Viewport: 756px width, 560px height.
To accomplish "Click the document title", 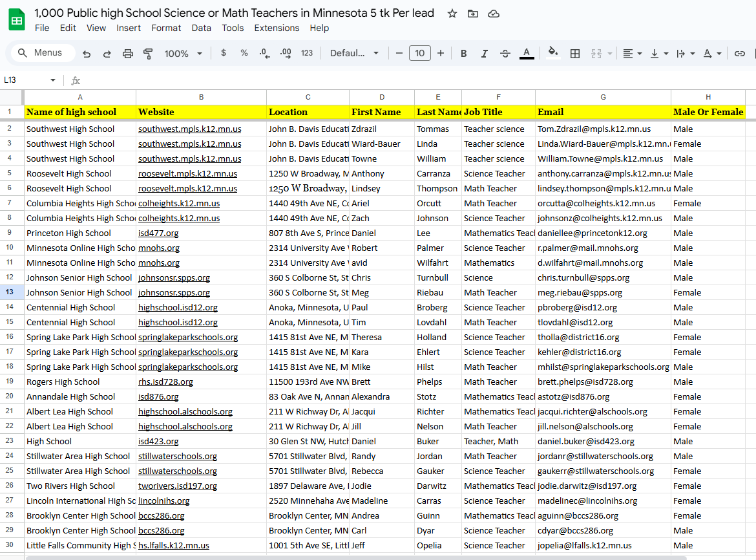I will click(235, 13).
